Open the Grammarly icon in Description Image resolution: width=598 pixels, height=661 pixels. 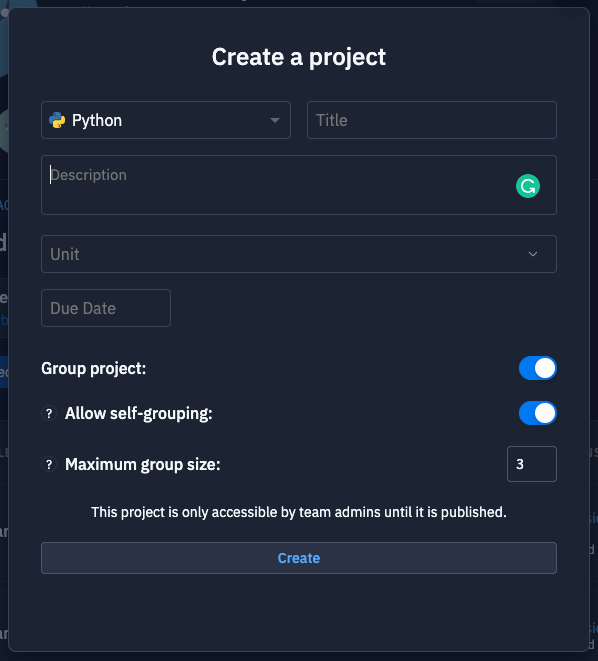coord(528,186)
